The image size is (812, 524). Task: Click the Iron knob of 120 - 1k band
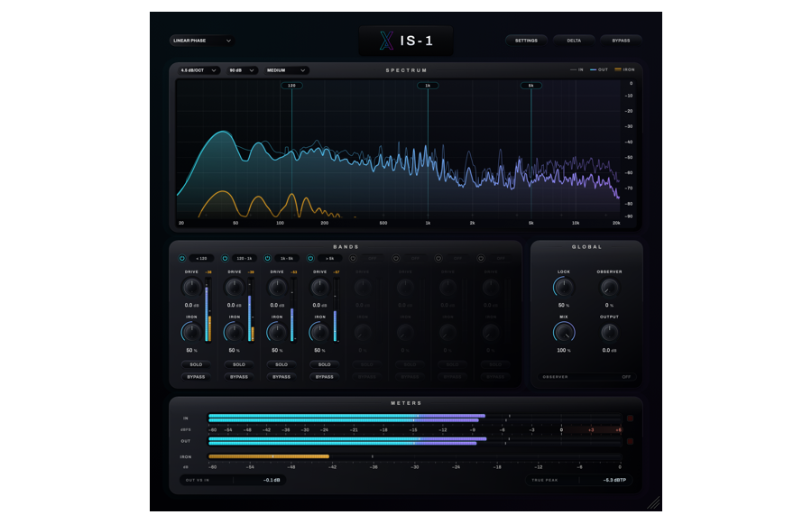(234, 332)
